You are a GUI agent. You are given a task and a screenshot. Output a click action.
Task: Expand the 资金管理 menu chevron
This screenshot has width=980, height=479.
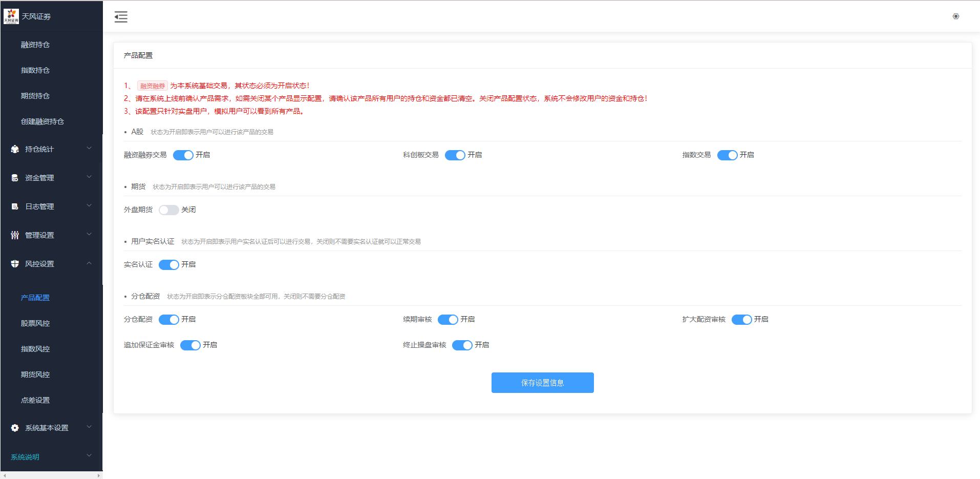pos(89,177)
